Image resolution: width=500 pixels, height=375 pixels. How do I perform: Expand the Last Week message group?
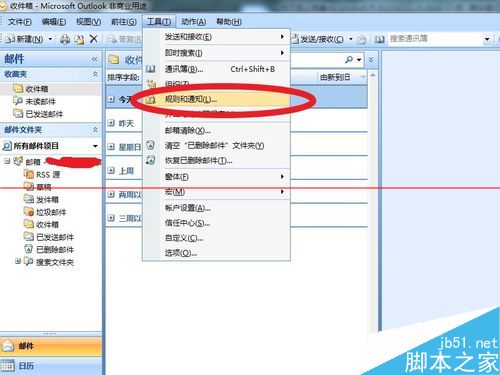111,170
